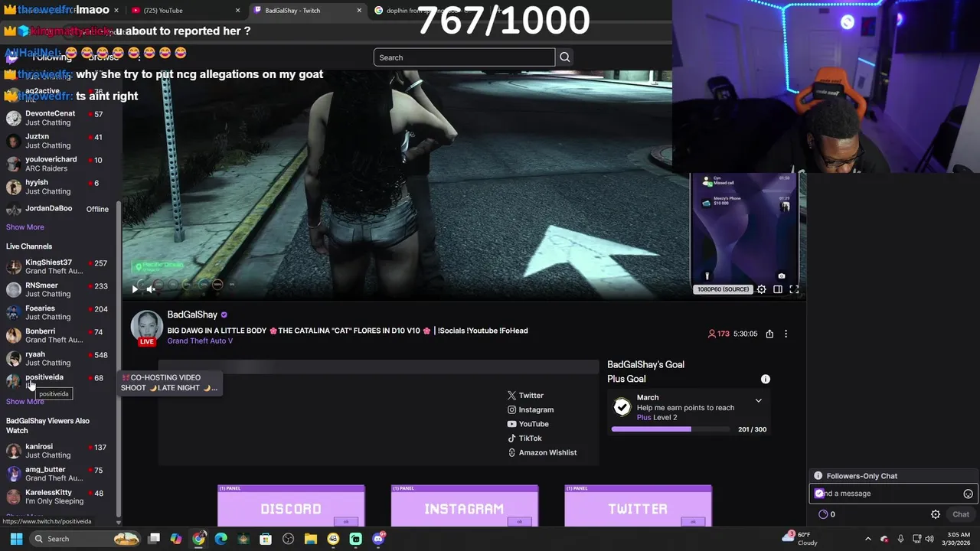Open hyyish channel in sidebar
The image size is (980, 551).
click(58, 187)
